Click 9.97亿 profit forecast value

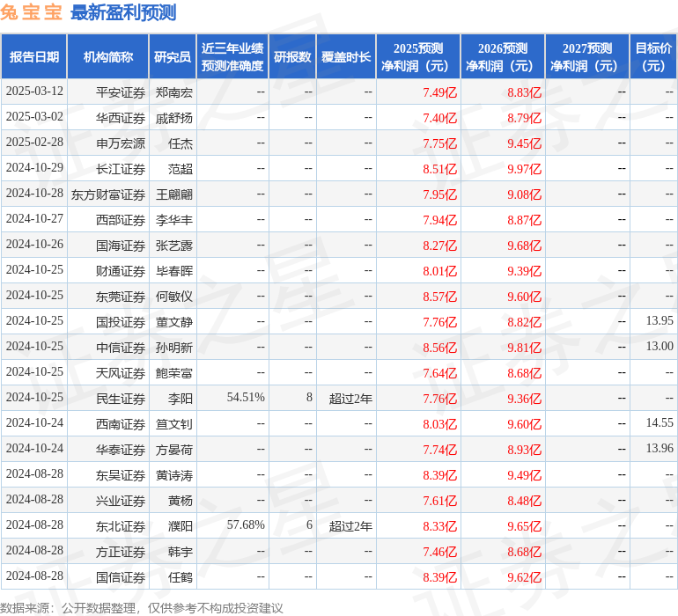[525, 169]
